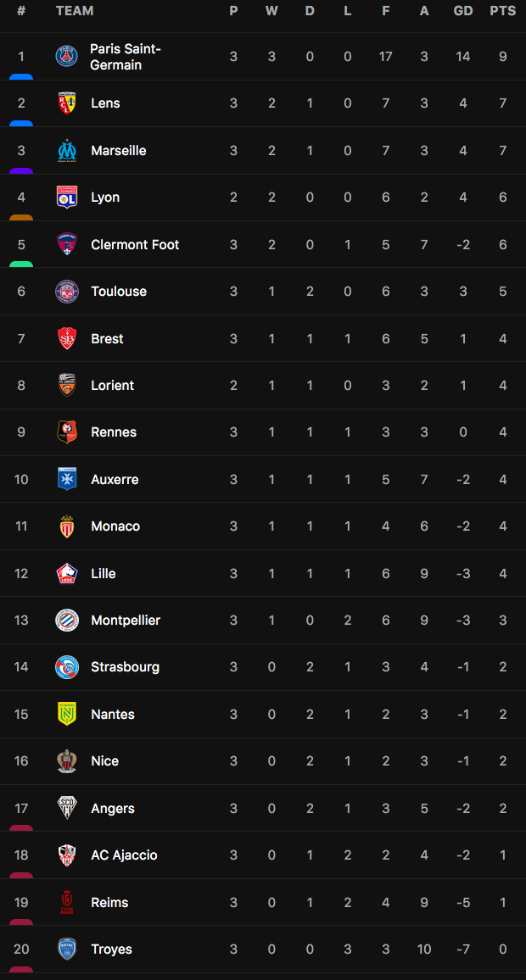
Task: Click the Lens club crest
Action: [x=67, y=103]
